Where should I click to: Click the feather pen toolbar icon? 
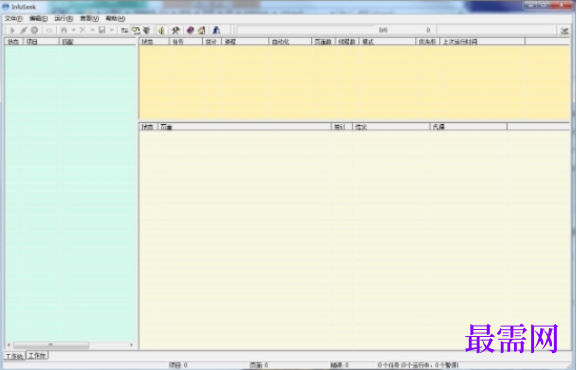point(23,30)
